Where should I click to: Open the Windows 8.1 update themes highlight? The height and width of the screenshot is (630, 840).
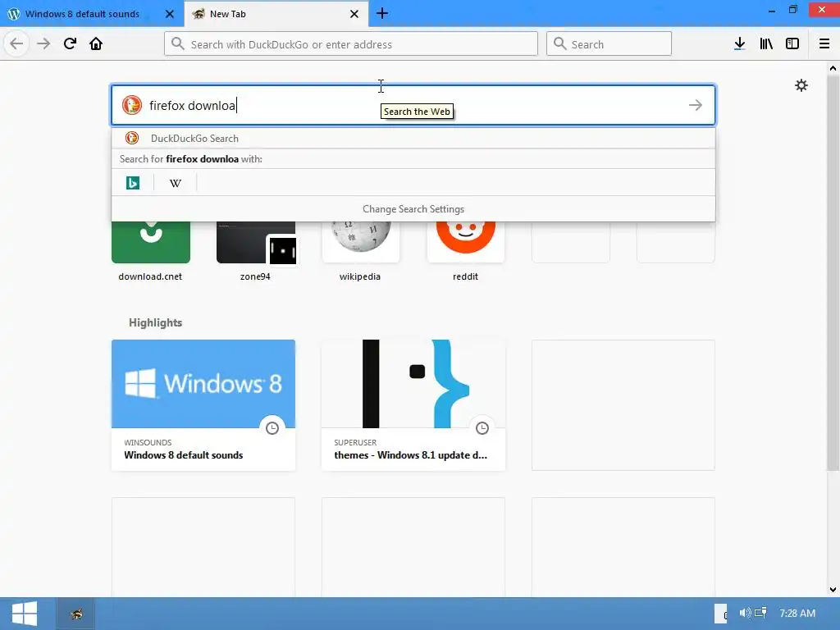point(413,405)
